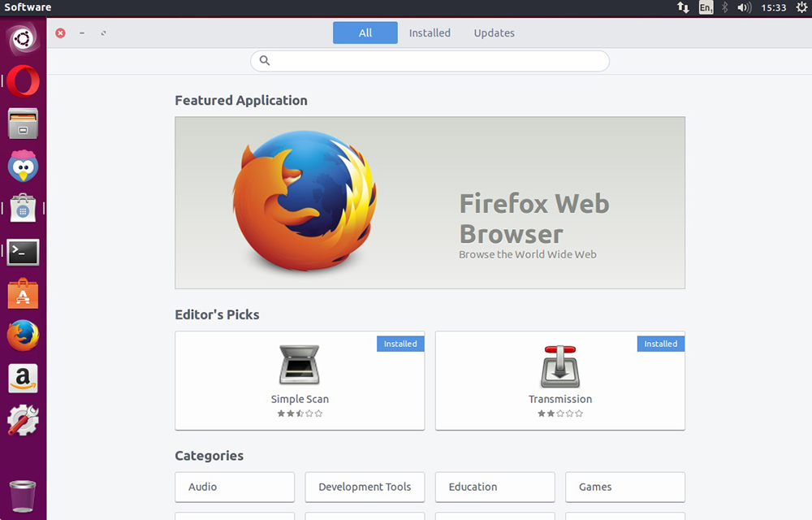Click the Installed badge on Simple Scan
The width and height of the screenshot is (812, 520).
pos(400,344)
